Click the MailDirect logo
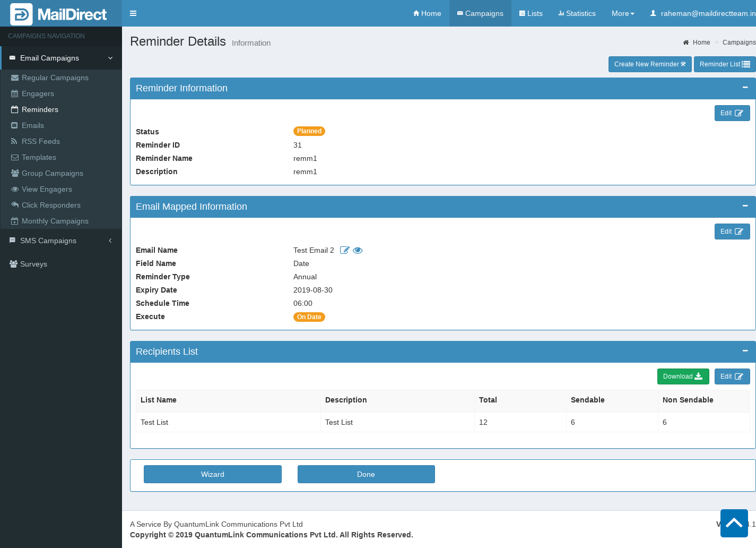This screenshot has height=548, width=756. (x=59, y=14)
